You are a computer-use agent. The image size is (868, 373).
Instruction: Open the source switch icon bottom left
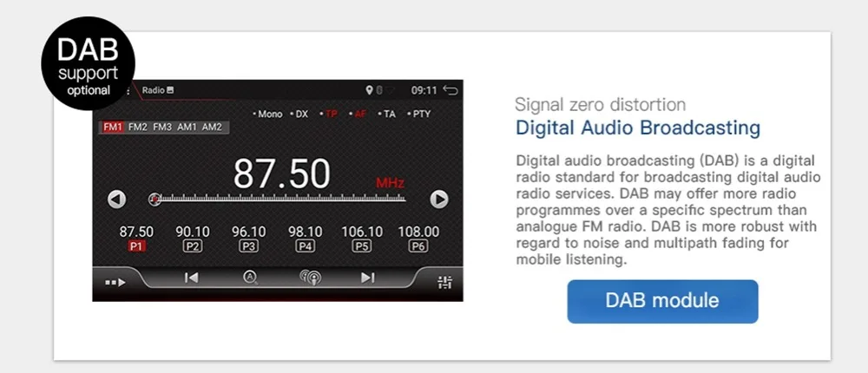coord(115,282)
